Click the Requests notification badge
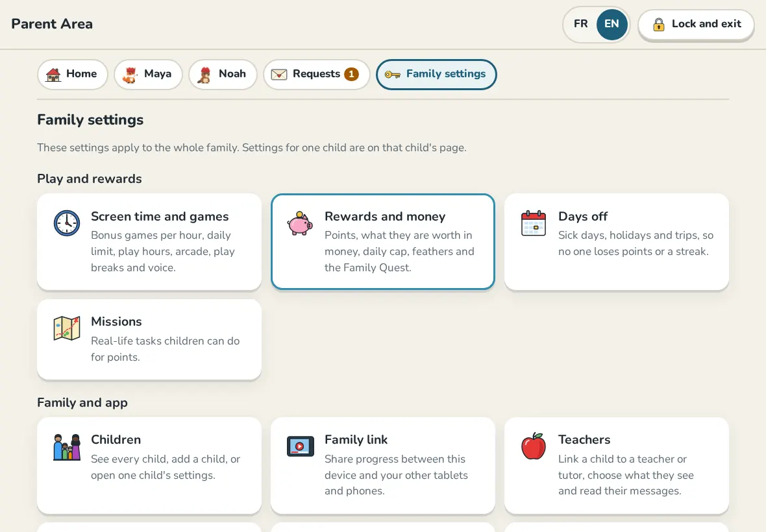This screenshot has height=532, width=766. pyautogui.click(x=351, y=74)
